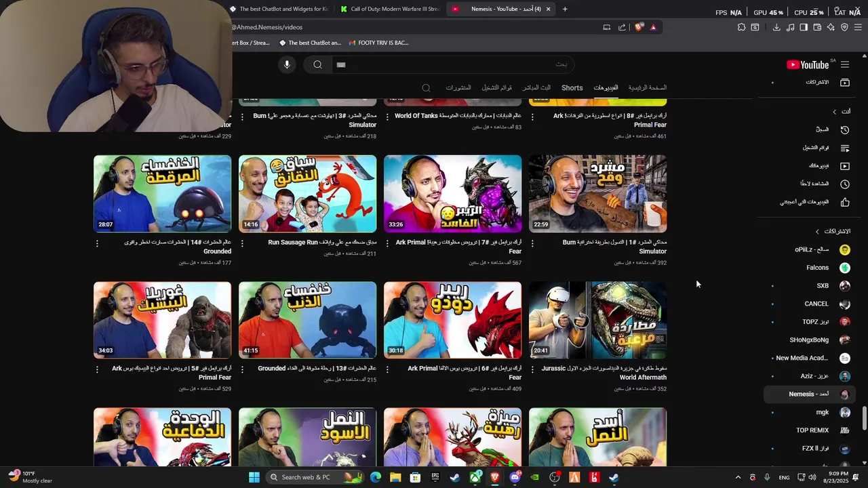This screenshot has height=488, width=868.
Task: Click the Windows Start button
Action: [254, 477]
